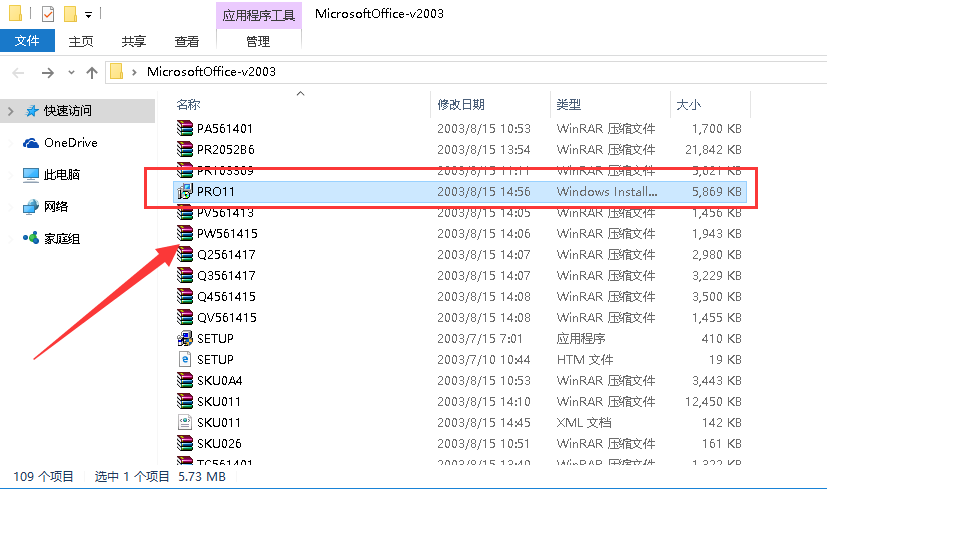Click the Q3561417 archive icon

point(185,275)
